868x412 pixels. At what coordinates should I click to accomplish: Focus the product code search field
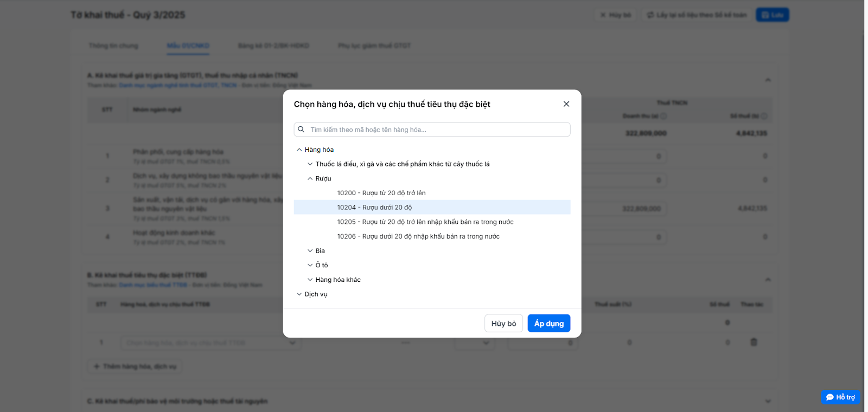(437, 130)
